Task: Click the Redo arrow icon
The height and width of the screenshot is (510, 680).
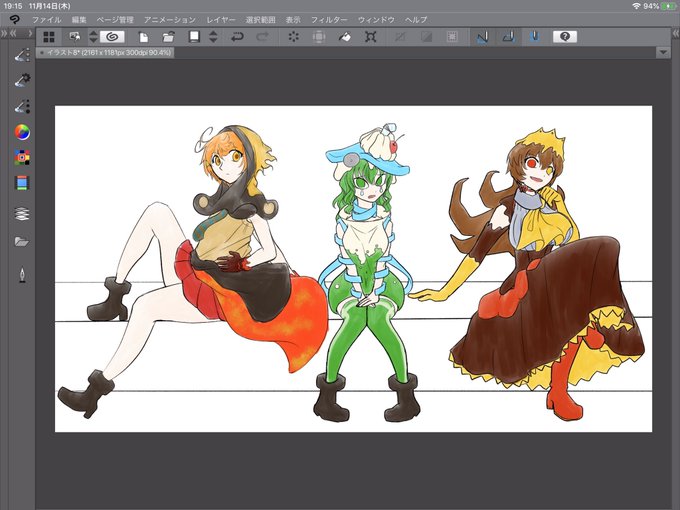Action: point(262,37)
